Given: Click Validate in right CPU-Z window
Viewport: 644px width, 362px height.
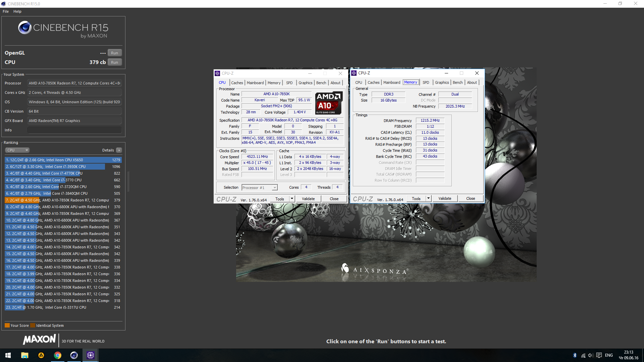Looking at the screenshot, I should (445, 199).
